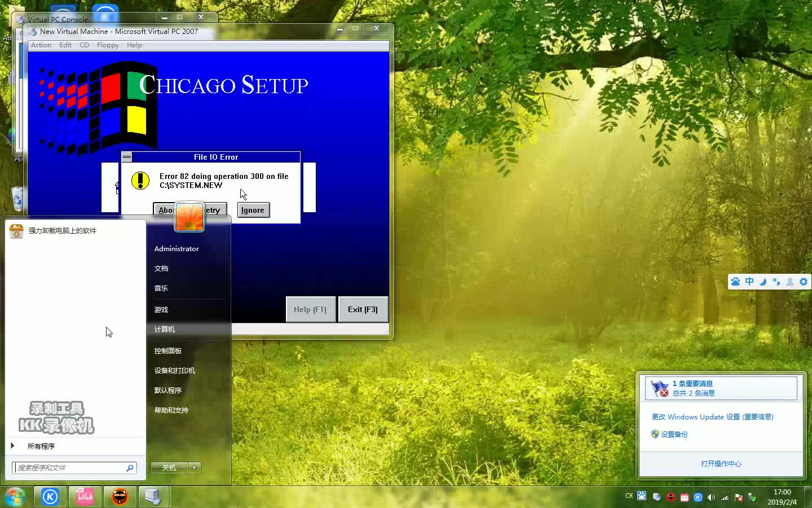Open the Floppy menu in Virtual PC
This screenshot has width=812, height=508.
coord(108,45)
